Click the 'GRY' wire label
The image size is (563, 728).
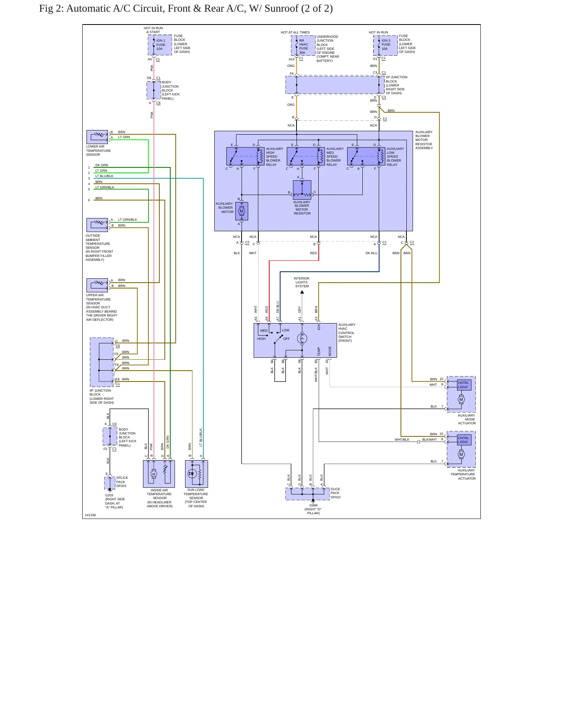(x=300, y=309)
